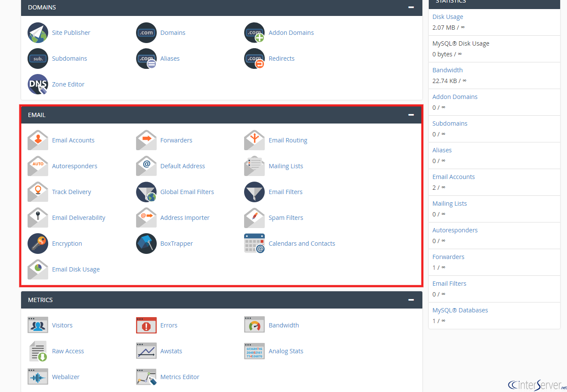Launch the DNS Zone Editor icon
Screen dimensions: 567x392
pyautogui.click(x=38, y=84)
